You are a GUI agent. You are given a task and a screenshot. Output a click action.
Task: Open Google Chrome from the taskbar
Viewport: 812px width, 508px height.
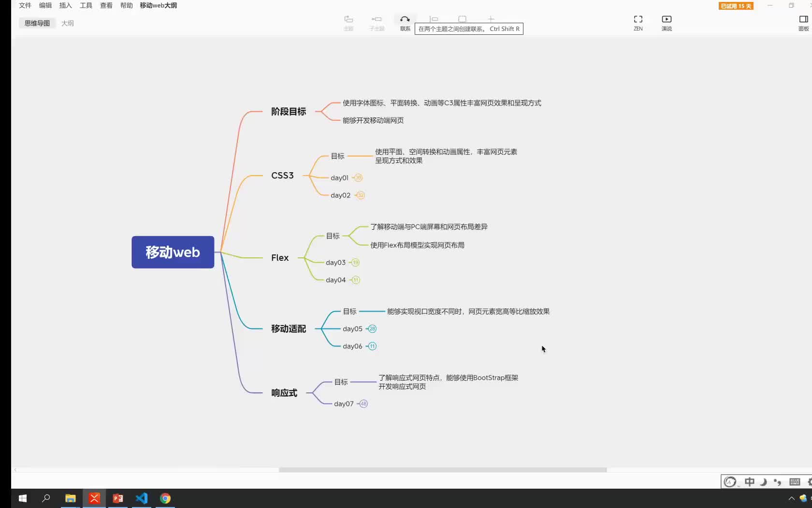(x=165, y=498)
